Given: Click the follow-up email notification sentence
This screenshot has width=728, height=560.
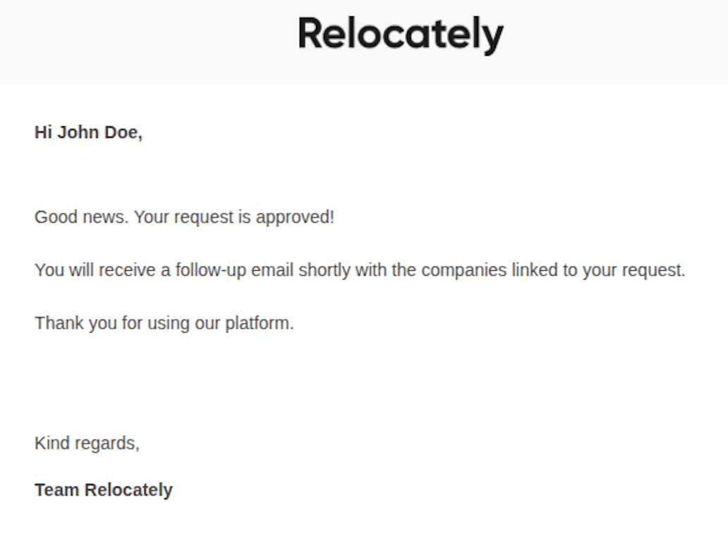Looking at the screenshot, I should tap(360, 270).
